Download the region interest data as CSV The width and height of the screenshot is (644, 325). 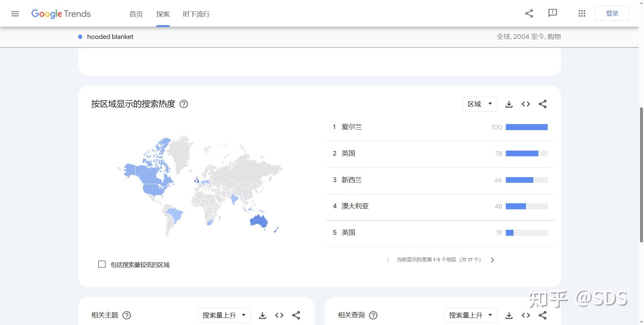pyautogui.click(x=509, y=104)
